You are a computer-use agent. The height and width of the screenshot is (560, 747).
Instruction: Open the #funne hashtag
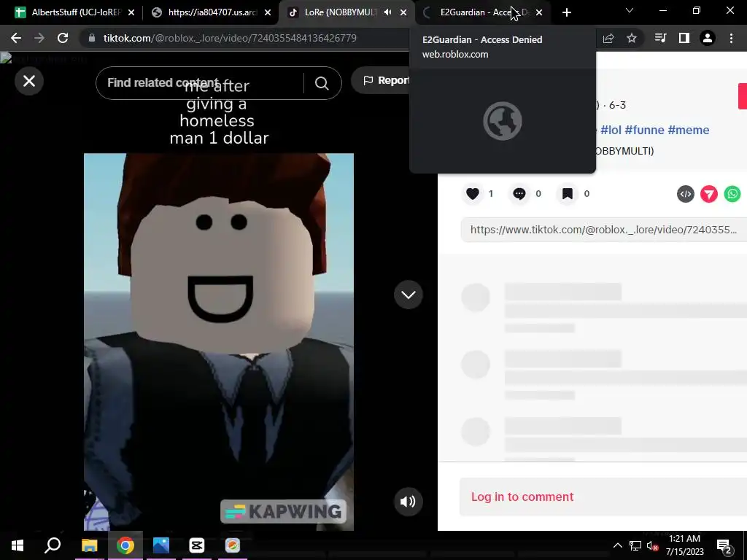(x=644, y=130)
